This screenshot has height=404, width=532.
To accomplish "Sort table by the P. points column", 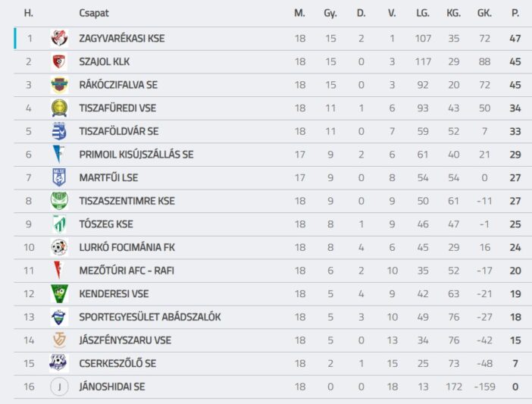I will click(515, 13).
